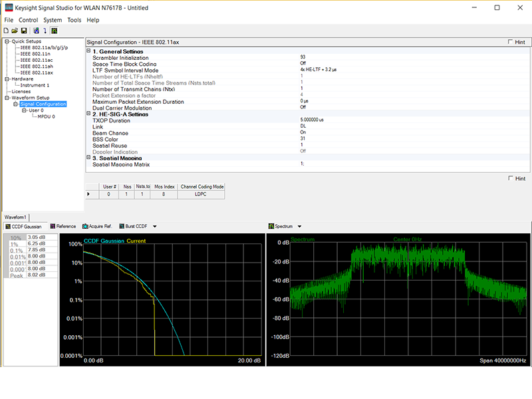This screenshot has height=399, width=532.
Task: Click the Acquire Ref. camera icon
Action: click(85, 227)
